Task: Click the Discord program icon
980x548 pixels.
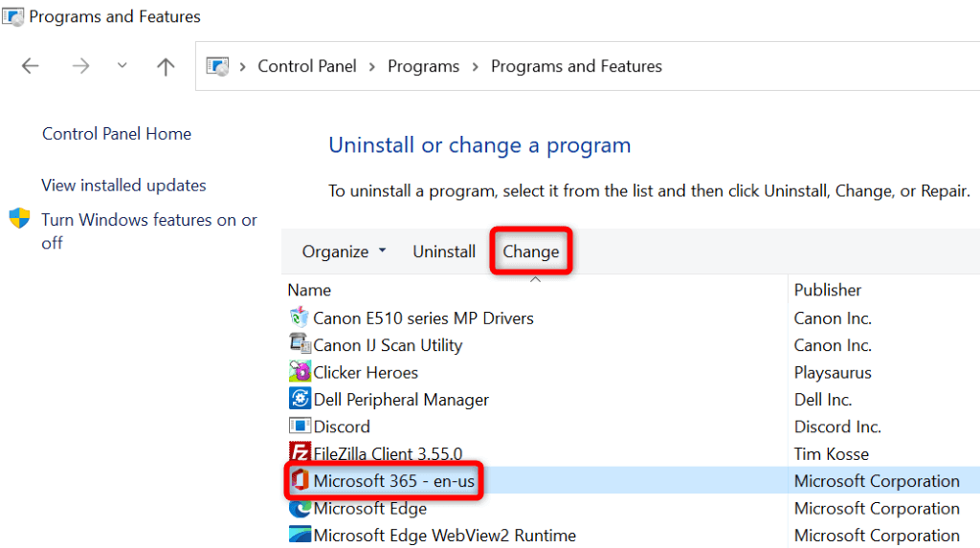Action: click(x=300, y=426)
